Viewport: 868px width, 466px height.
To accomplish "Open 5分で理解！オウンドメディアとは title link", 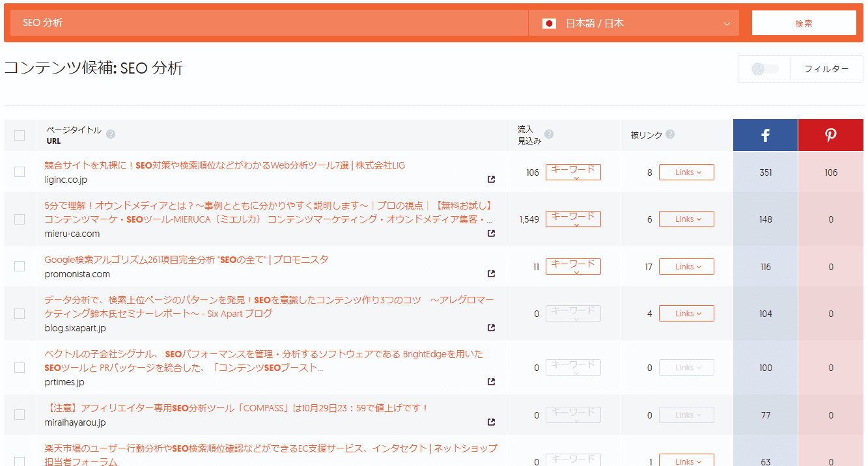I will 269,212.
